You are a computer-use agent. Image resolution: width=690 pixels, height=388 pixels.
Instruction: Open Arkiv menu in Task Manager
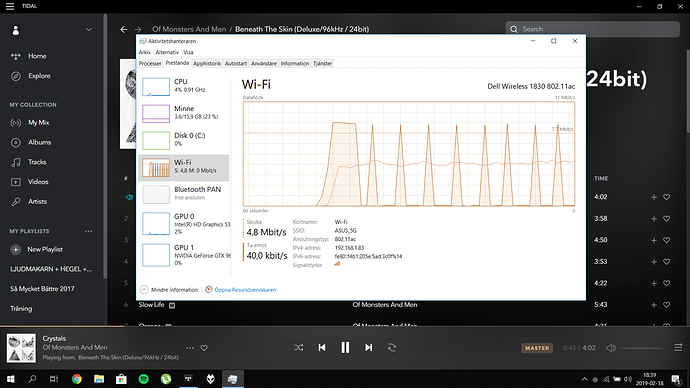click(x=144, y=52)
